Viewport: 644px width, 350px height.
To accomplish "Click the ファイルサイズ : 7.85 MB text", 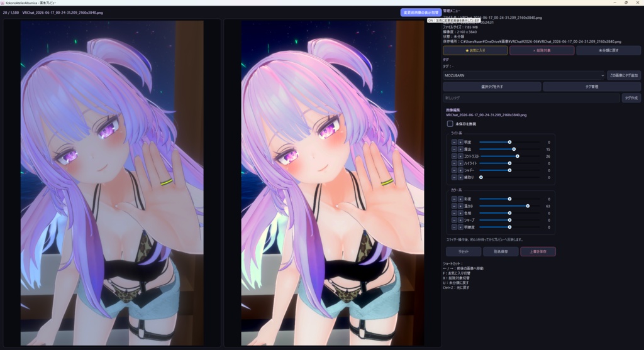I will click(460, 27).
